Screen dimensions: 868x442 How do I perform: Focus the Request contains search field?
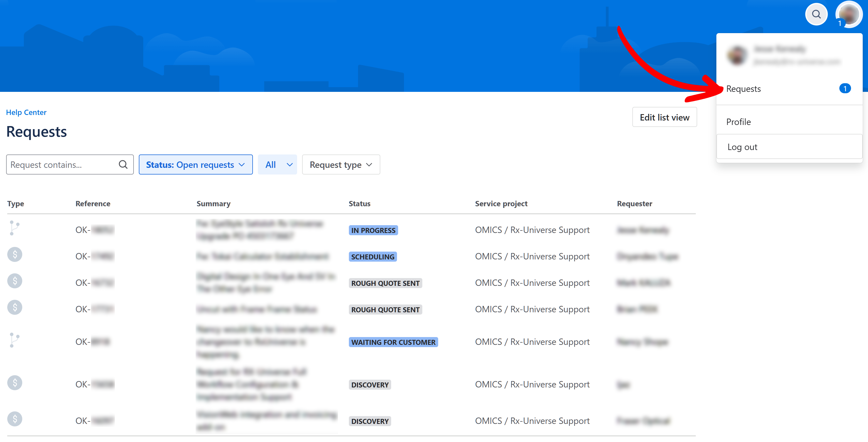(70, 164)
